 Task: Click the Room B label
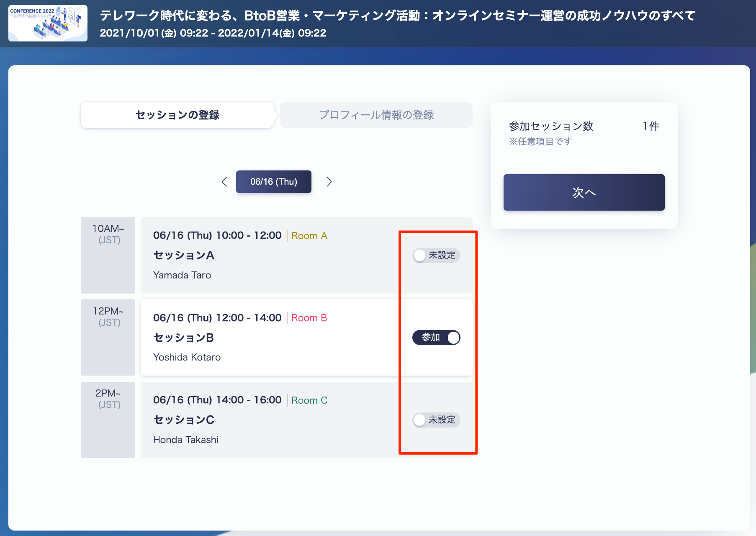(x=309, y=318)
